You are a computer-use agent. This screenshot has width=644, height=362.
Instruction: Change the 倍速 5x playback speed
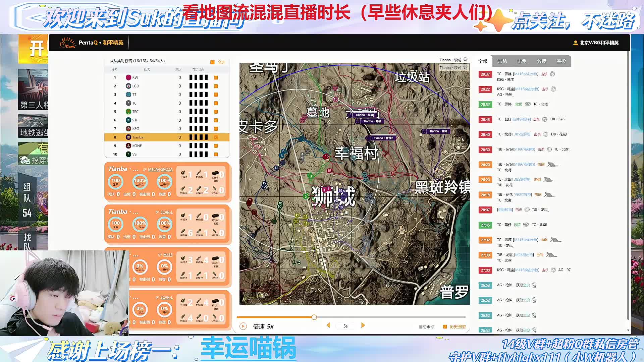pos(263,326)
